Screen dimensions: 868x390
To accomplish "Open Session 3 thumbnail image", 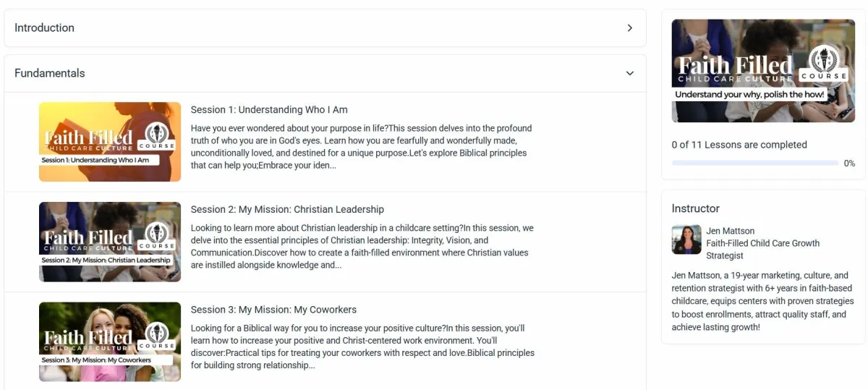I will tap(110, 342).
